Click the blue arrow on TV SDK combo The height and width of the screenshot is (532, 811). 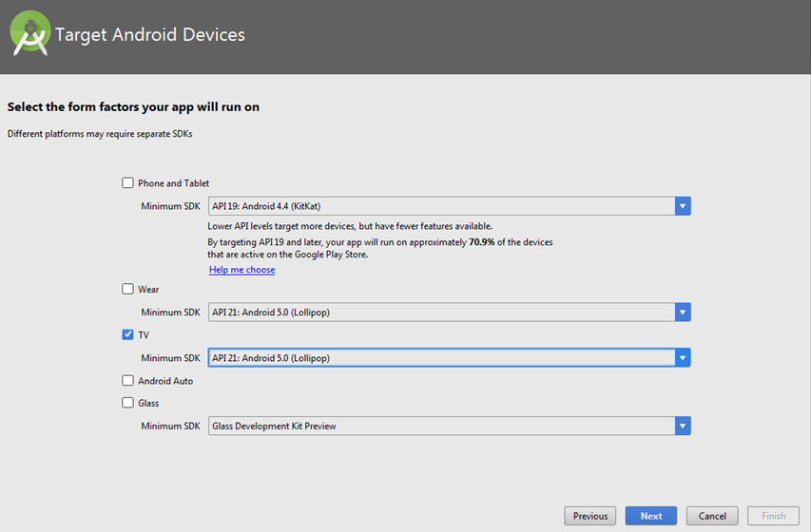pyautogui.click(x=682, y=358)
